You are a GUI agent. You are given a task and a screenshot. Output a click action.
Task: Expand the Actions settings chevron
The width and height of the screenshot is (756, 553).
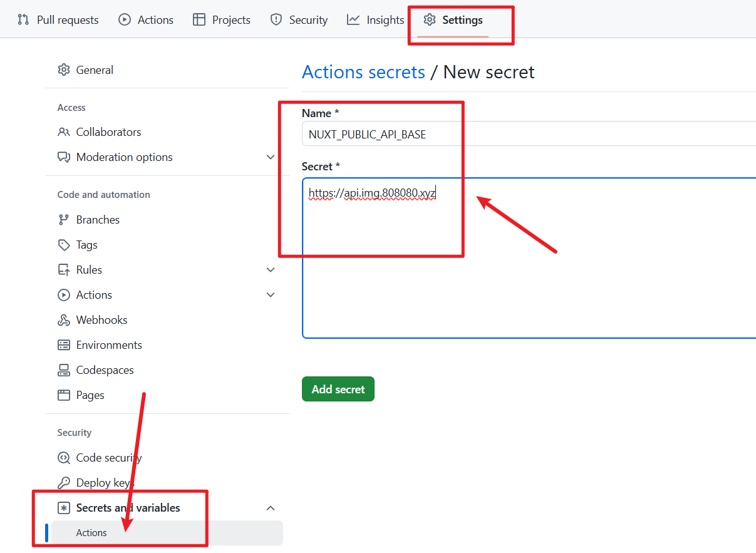pos(271,295)
